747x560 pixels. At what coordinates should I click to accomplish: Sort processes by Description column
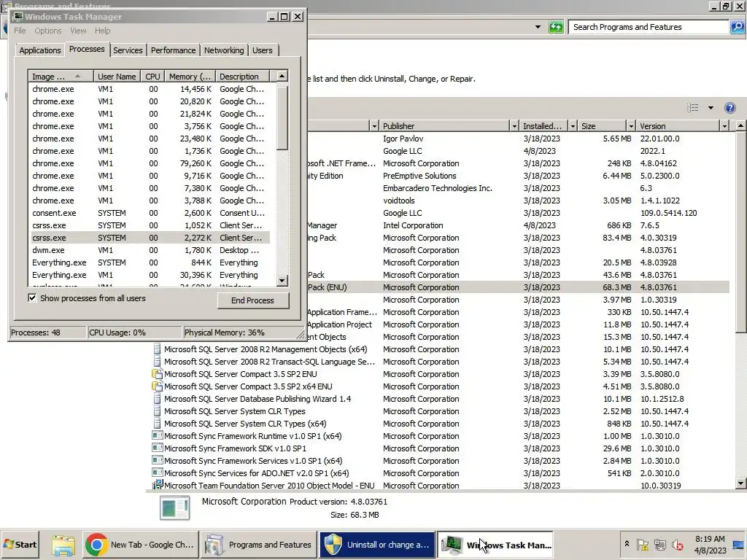(x=242, y=77)
